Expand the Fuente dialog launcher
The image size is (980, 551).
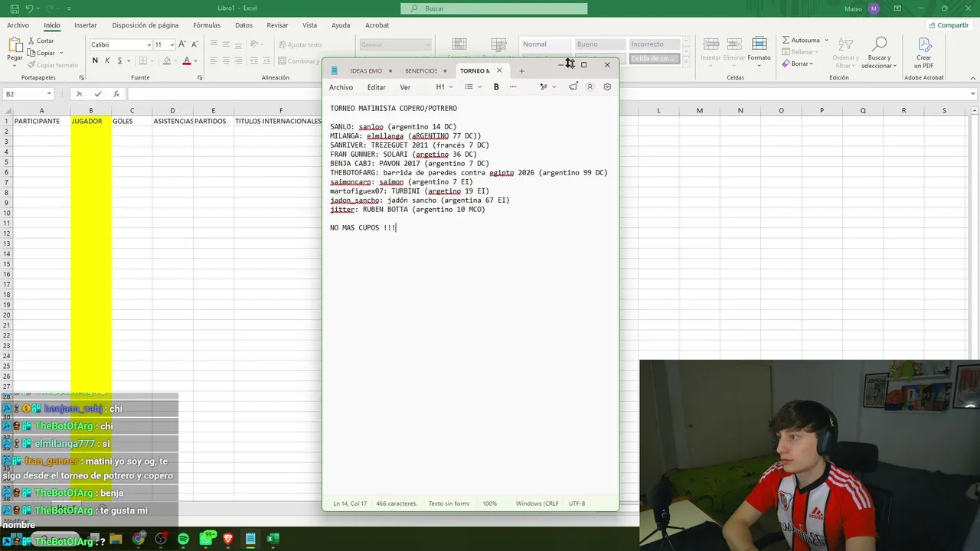[201, 77]
